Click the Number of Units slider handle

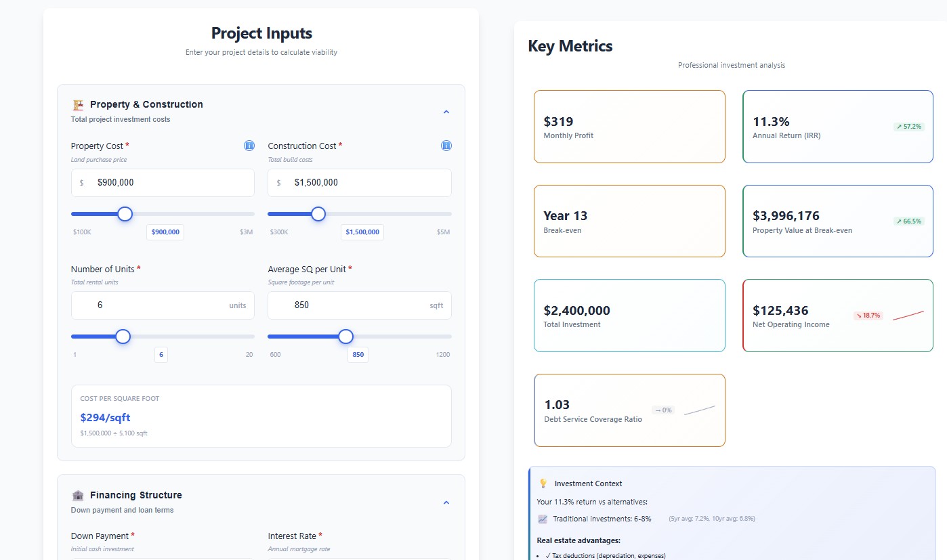point(123,337)
